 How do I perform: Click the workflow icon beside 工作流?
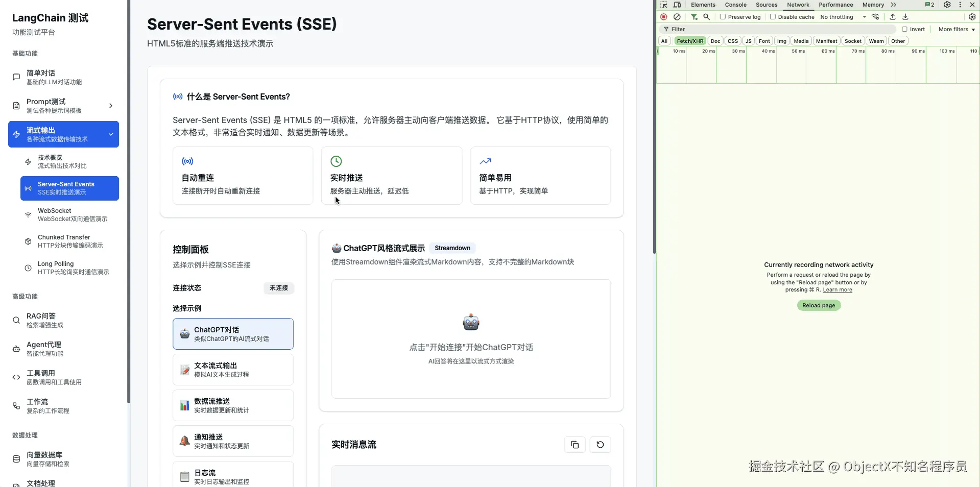(16, 406)
